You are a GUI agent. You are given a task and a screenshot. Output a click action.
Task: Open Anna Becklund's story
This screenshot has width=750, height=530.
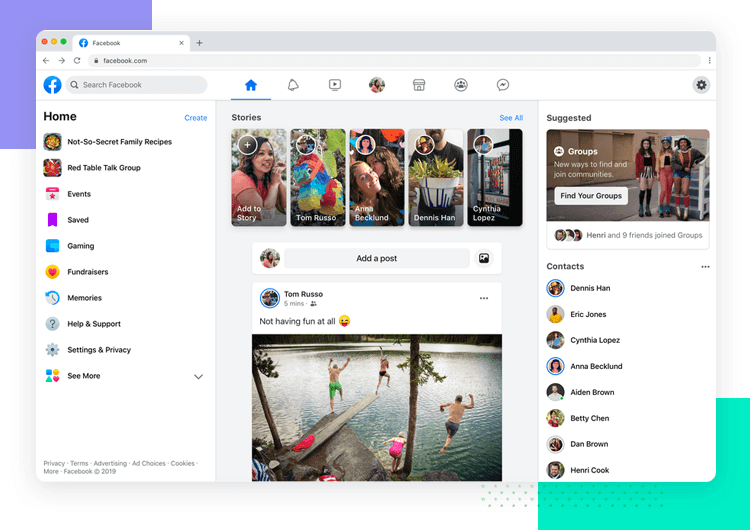[377, 177]
